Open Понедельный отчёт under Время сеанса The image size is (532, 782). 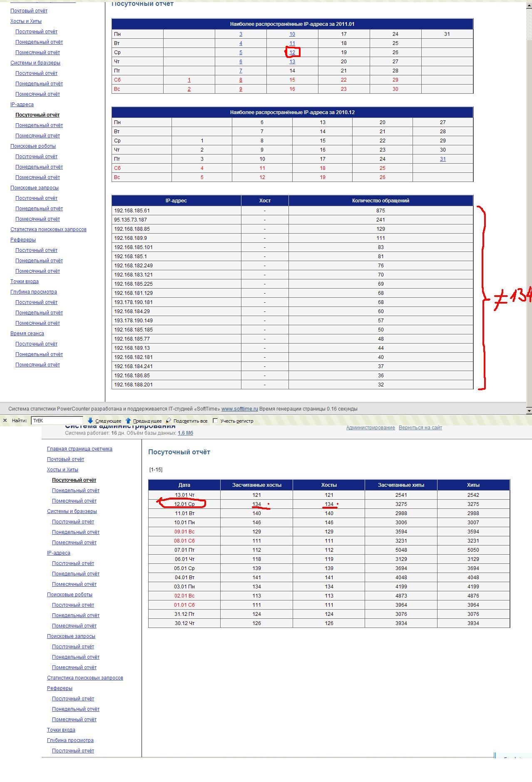(x=39, y=354)
